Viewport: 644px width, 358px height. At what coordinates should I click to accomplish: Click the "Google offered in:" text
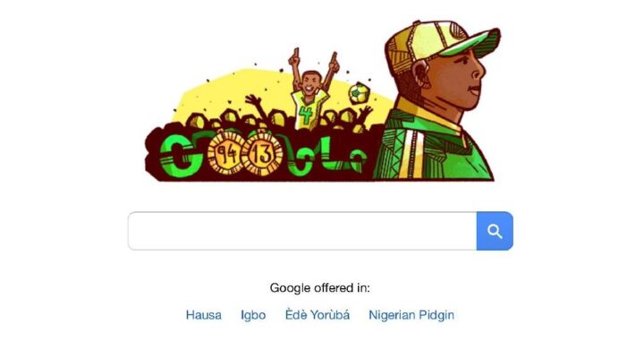(319, 287)
